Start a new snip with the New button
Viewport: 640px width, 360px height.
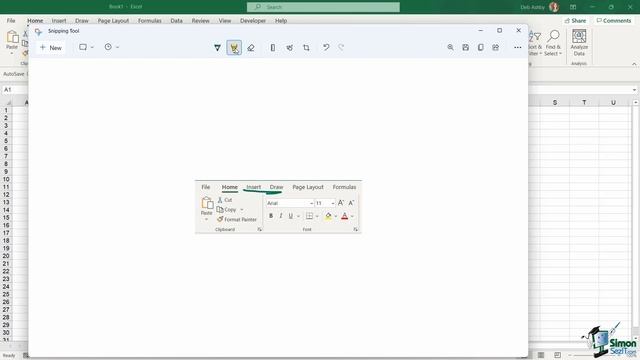pos(51,48)
